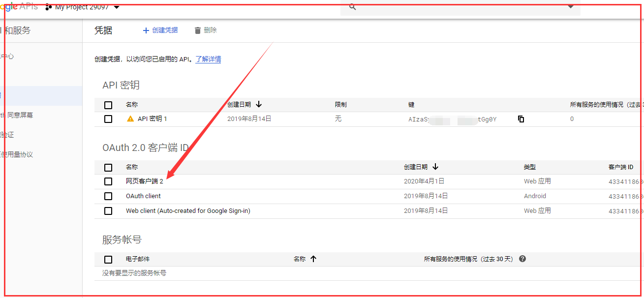644x298 pixels.
Task: Check the checkbox for 网页客户端 2
Action: click(x=108, y=181)
